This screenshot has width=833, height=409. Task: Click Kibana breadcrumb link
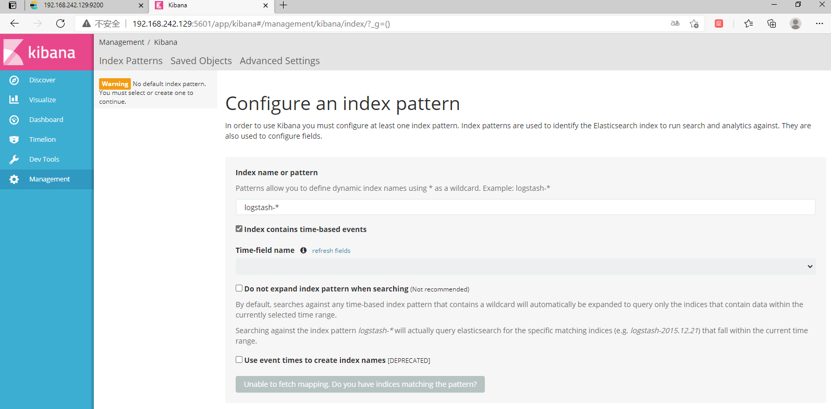click(166, 42)
